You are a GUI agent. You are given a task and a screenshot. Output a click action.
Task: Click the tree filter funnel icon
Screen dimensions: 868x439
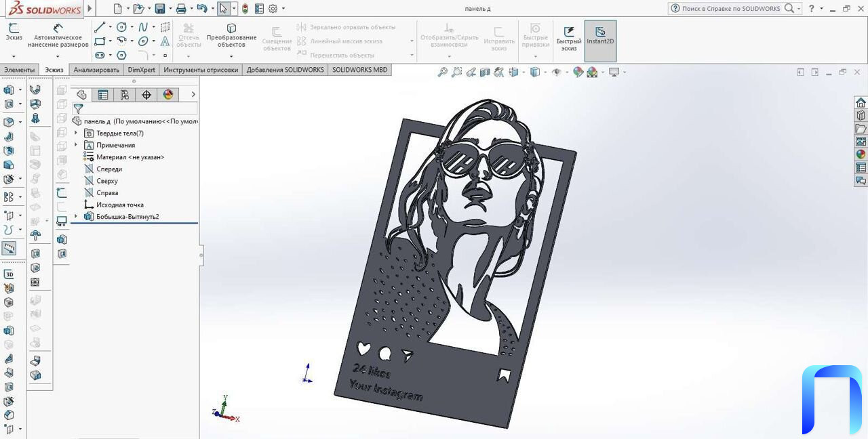tap(78, 108)
